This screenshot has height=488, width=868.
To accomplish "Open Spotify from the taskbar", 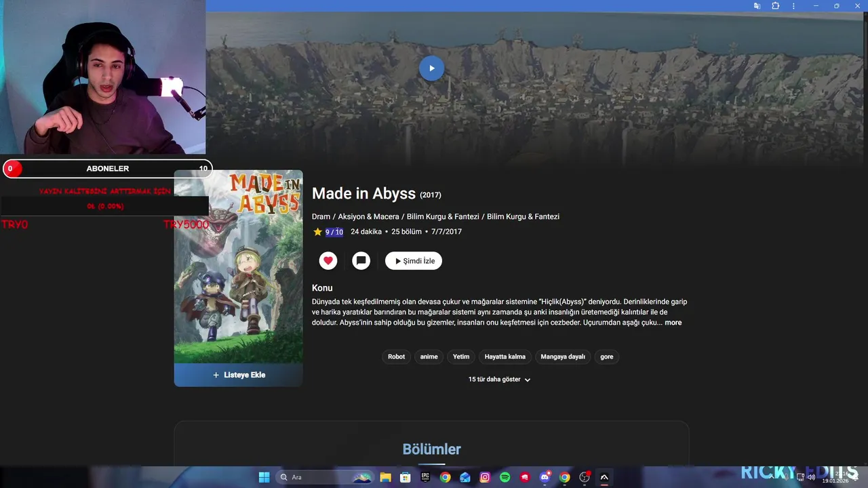I will tap(505, 477).
